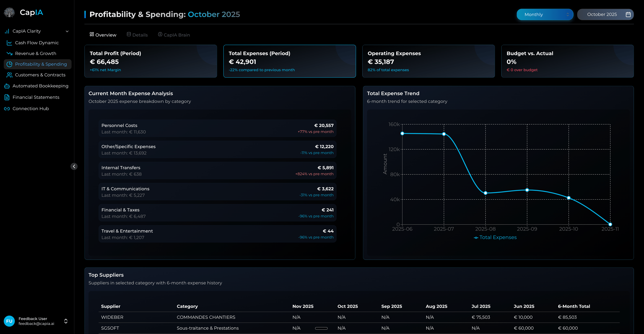
Task: Collapse the sidebar using the arrow control
Action: coord(74,166)
